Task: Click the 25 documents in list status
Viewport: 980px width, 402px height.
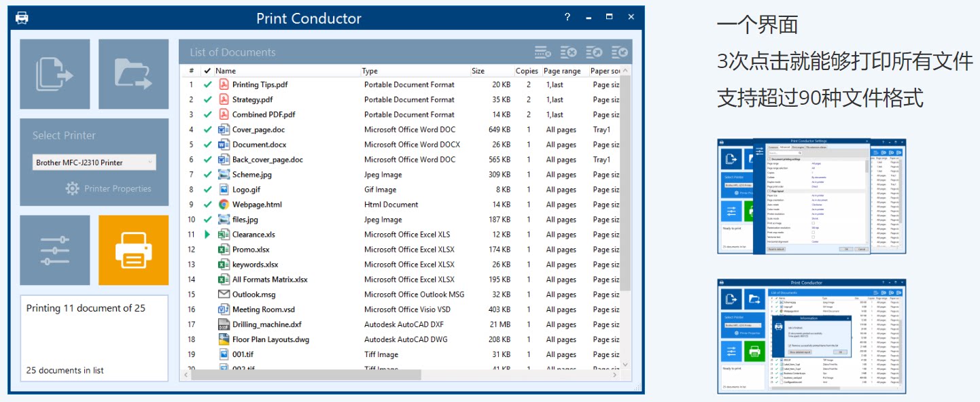Action: [65, 370]
